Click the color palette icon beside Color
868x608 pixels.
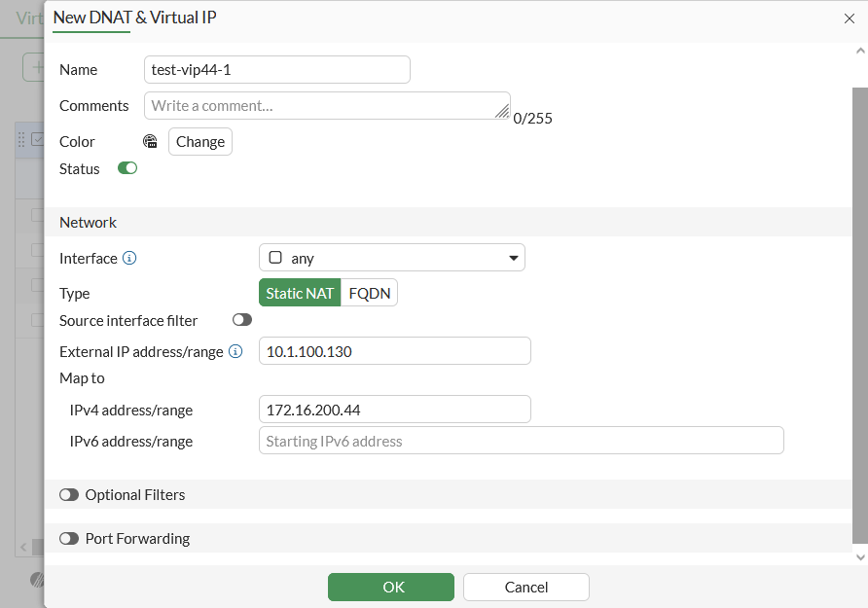point(150,141)
